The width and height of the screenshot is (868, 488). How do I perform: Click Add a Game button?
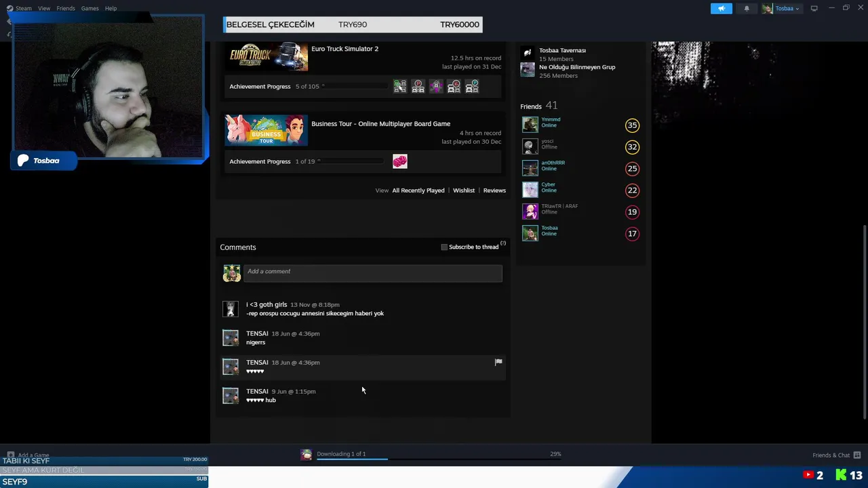pyautogui.click(x=28, y=455)
